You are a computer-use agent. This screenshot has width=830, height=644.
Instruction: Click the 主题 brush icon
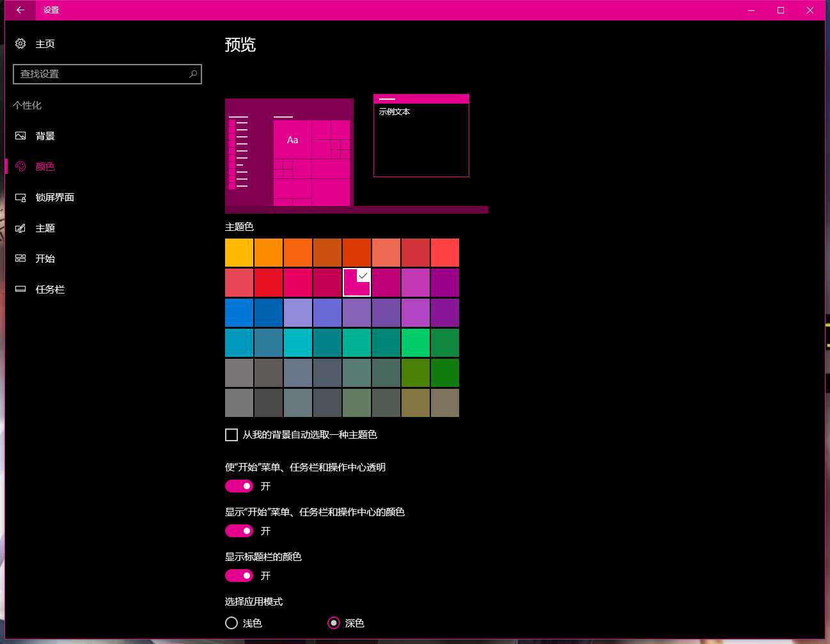20,228
